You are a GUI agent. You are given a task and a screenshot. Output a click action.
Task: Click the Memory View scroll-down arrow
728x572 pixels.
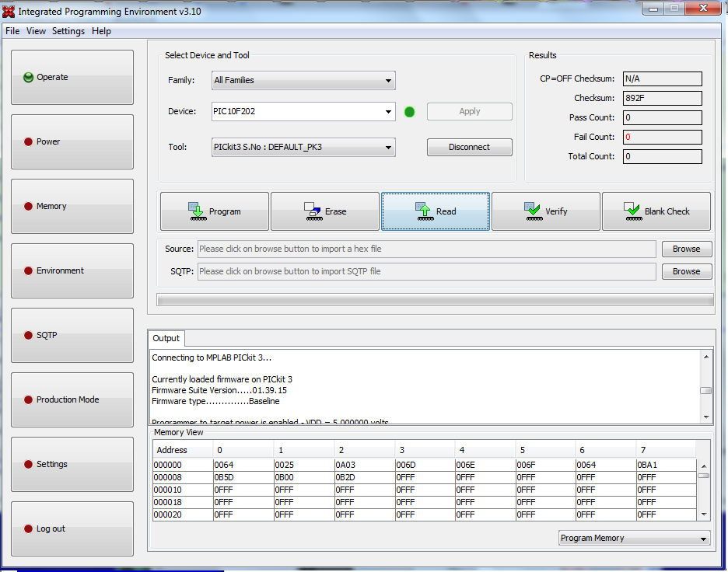click(704, 514)
